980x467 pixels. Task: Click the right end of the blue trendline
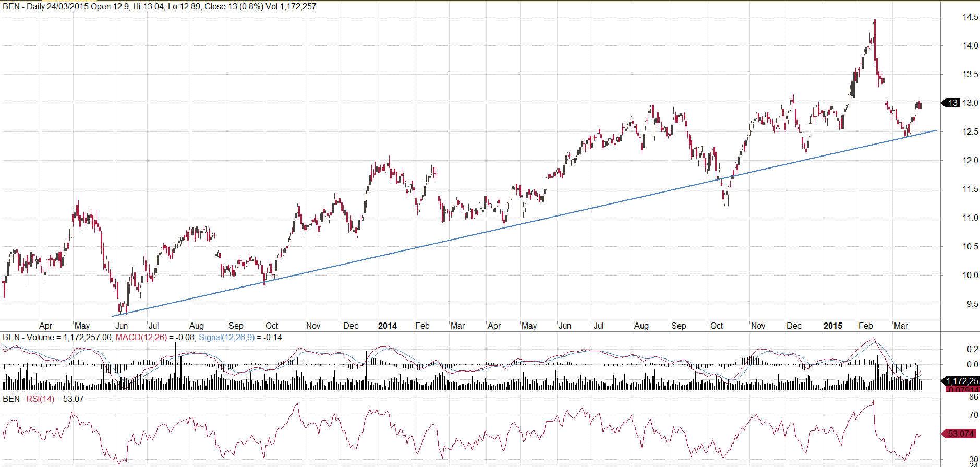tap(936, 130)
